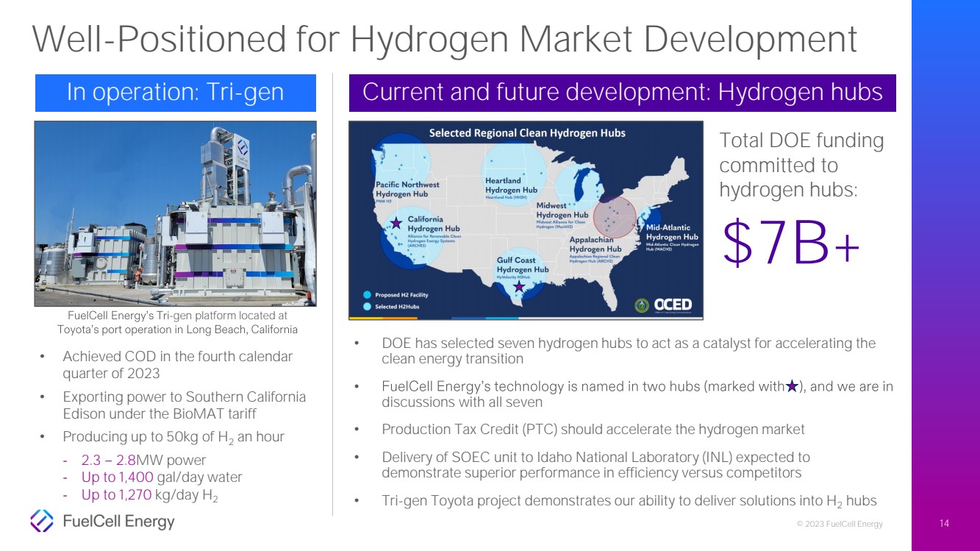Click the purple star on California Hydrogen Hub
Image resolution: width=980 pixels, height=551 pixels.
[x=396, y=222]
